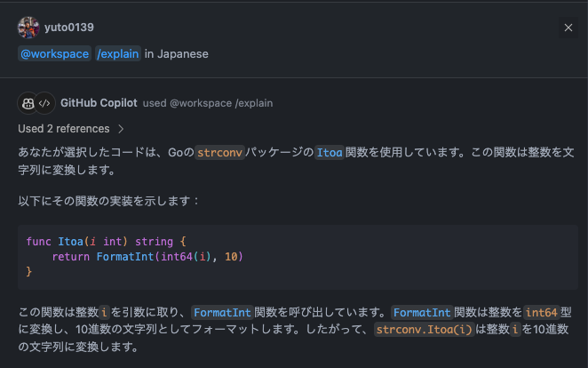588x368 pixels.
Task: Click the '以下にその関数の実装を示します' sentence
Action: pos(108,201)
